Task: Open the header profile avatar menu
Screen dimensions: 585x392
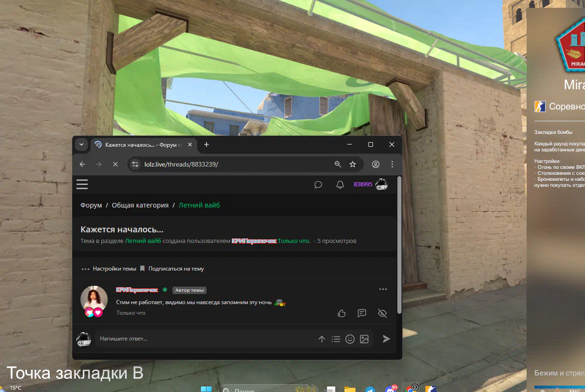Action: click(x=381, y=184)
